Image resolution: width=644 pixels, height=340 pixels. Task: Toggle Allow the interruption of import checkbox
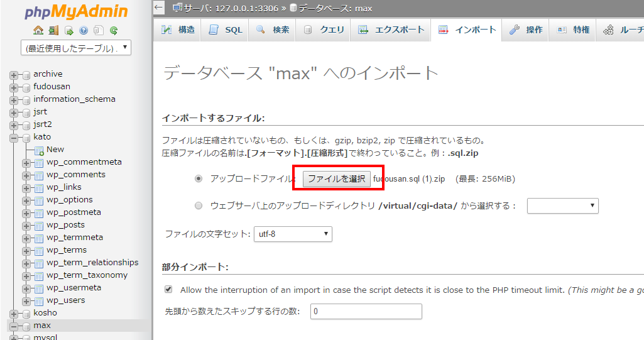point(168,290)
